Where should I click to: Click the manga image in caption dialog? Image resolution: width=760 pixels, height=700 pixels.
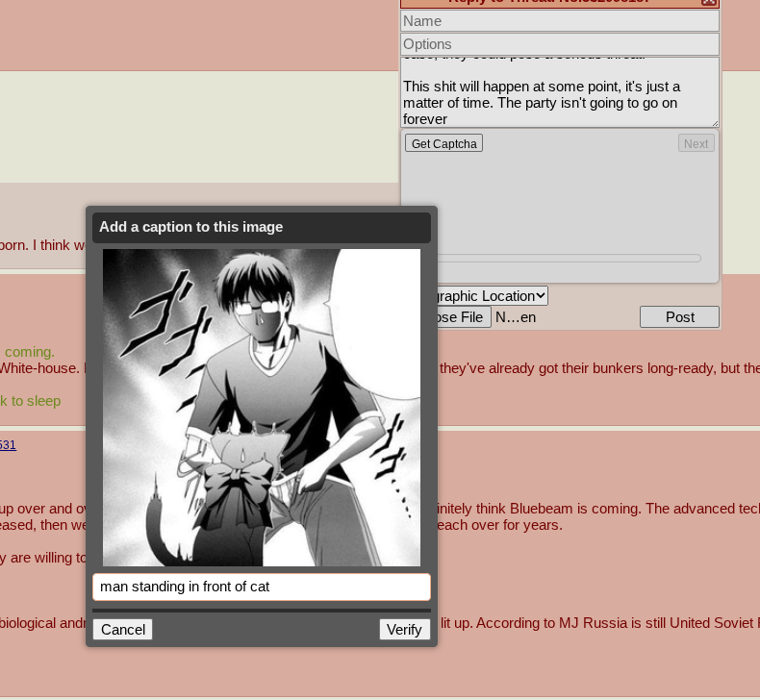[262, 408]
